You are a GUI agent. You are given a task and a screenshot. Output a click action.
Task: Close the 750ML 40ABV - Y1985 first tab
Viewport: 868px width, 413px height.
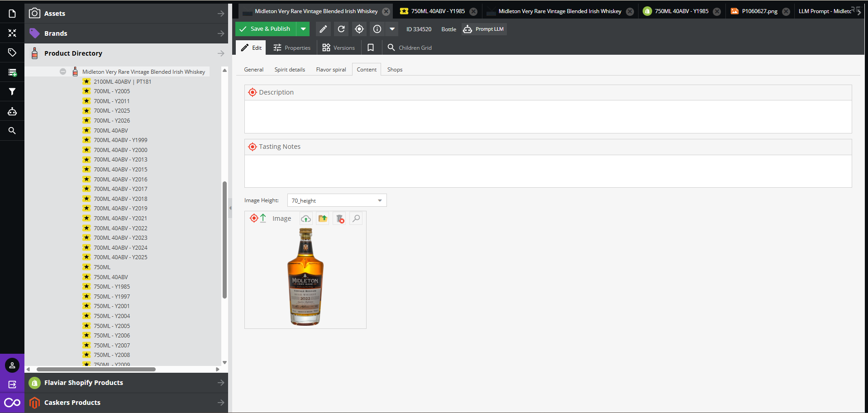point(473,11)
